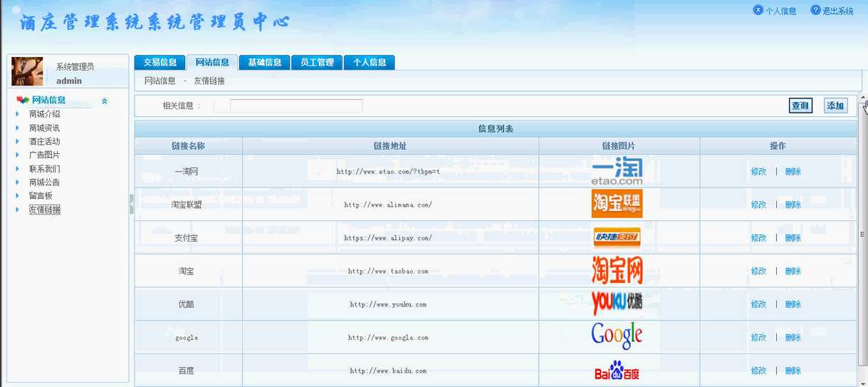Open 商城公告 in the sidebar
Viewport: 868px width, 387px height.
tap(44, 182)
